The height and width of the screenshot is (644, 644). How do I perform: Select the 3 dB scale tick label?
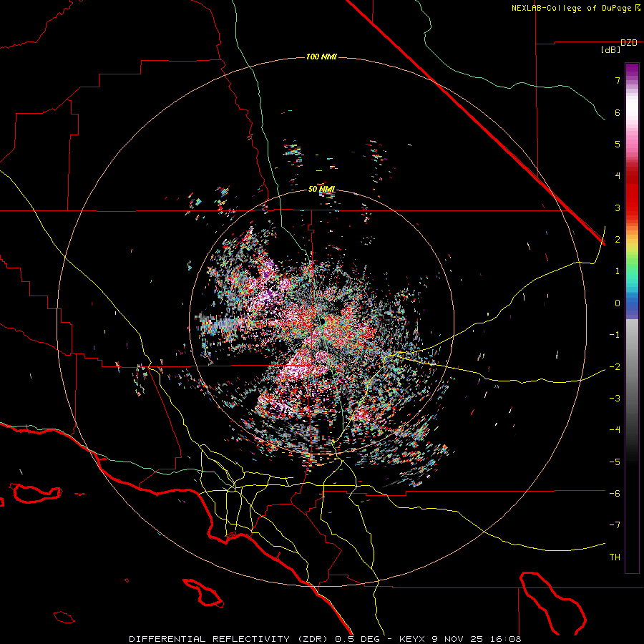coord(618,208)
